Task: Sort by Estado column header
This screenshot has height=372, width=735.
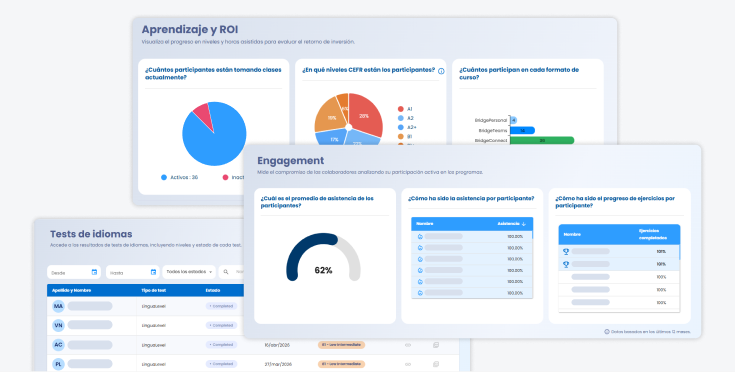Action: [x=213, y=290]
